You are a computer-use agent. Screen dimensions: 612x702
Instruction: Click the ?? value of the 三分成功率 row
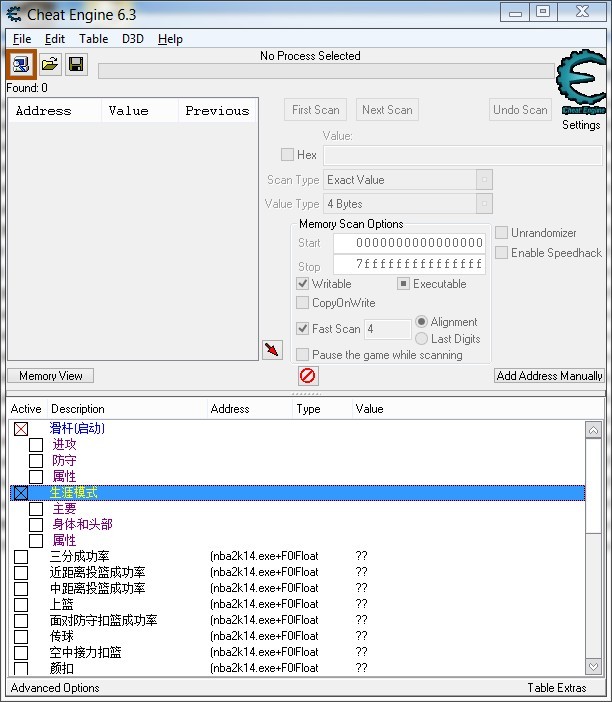pyautogui.click(x=361, y=556)
